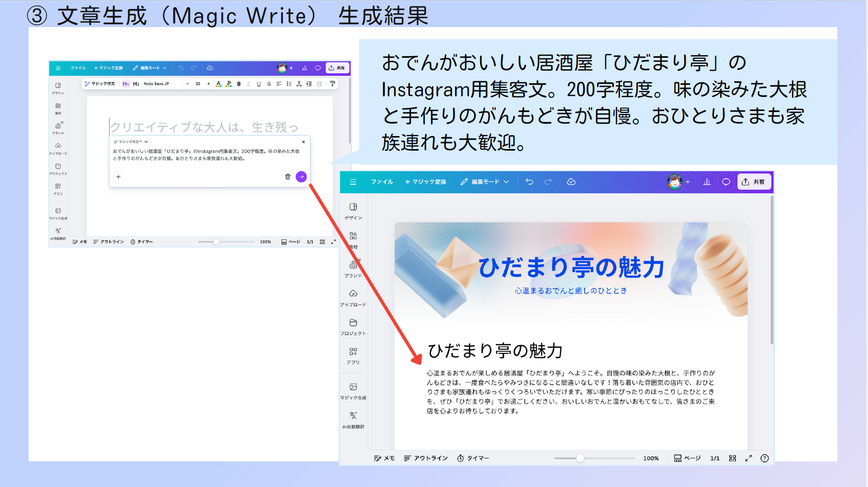This screenshot has height=487, width=868.
Task: Open メモ in the generated-result window footer
Action: click(x=384, y=458)
